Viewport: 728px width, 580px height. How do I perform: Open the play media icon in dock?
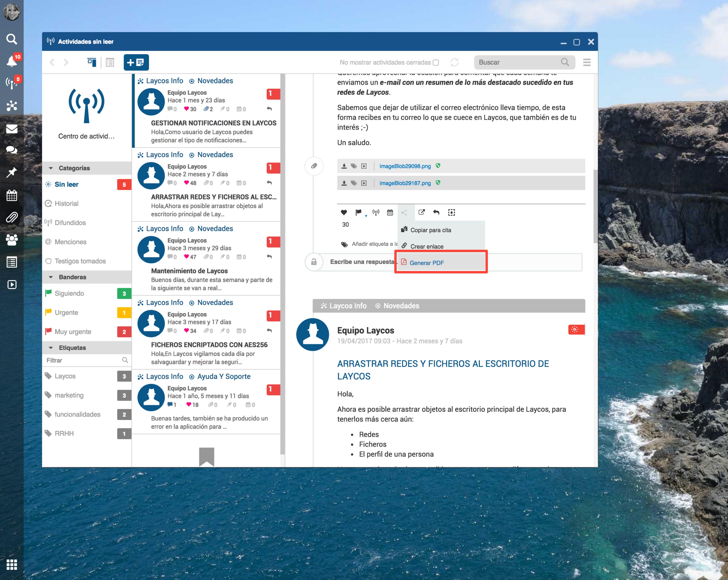click(11, 284)
